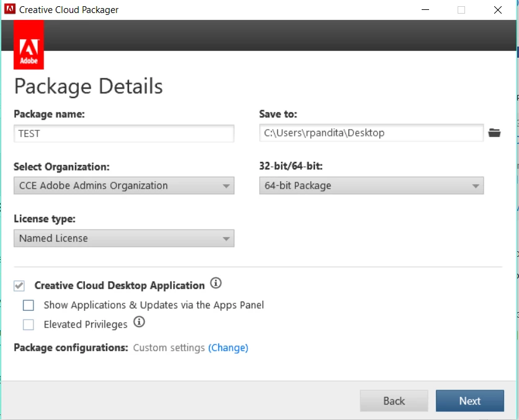Click the Package Details heading

(x=89, y=86)
